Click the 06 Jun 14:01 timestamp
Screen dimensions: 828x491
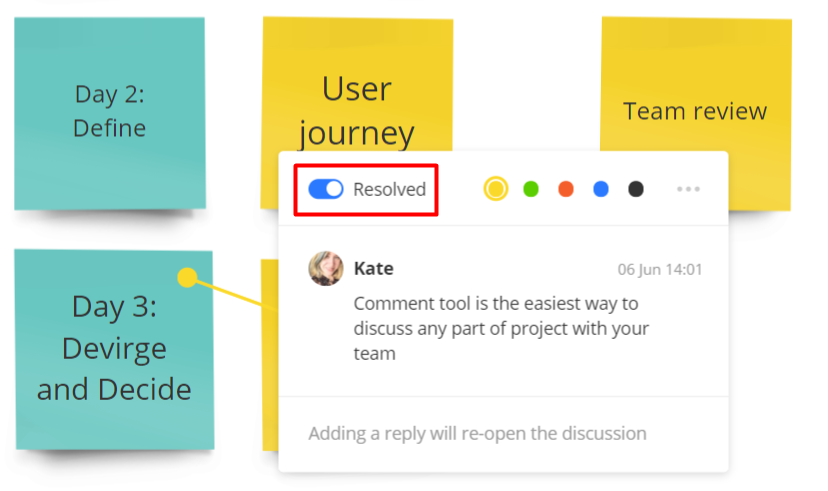click(659, 270)
